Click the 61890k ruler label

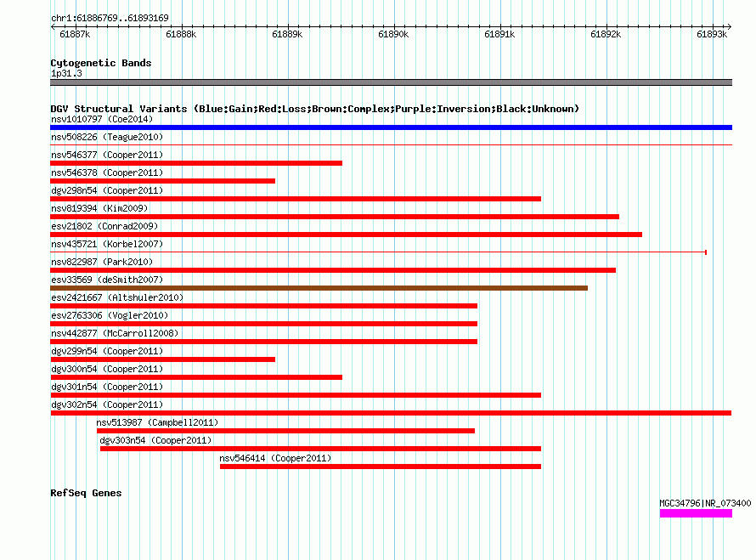pos(393,34)
